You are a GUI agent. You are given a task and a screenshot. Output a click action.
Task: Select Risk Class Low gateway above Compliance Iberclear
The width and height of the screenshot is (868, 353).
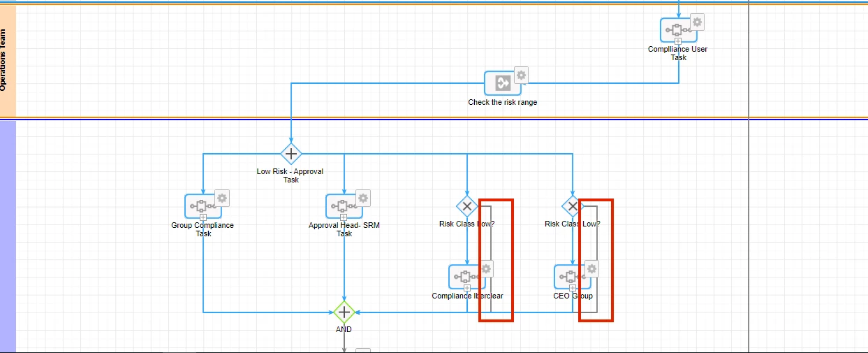click(x=467, y=206)
